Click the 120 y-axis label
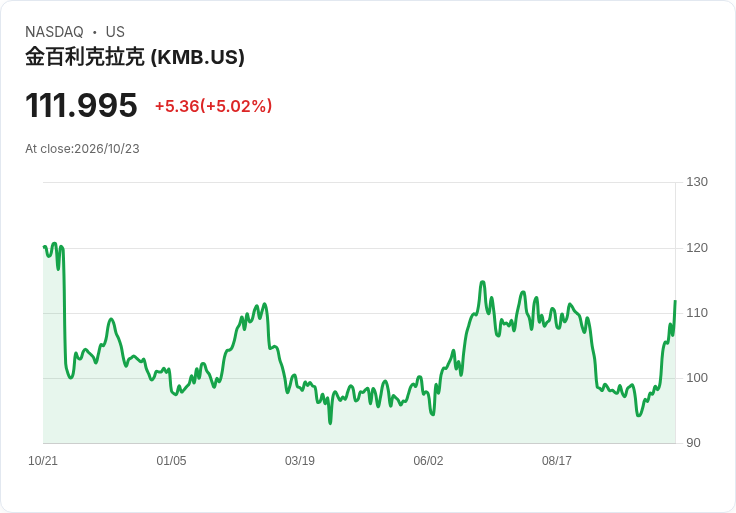The width and height of the screenshot is (736, 513). tap(697, 248)
